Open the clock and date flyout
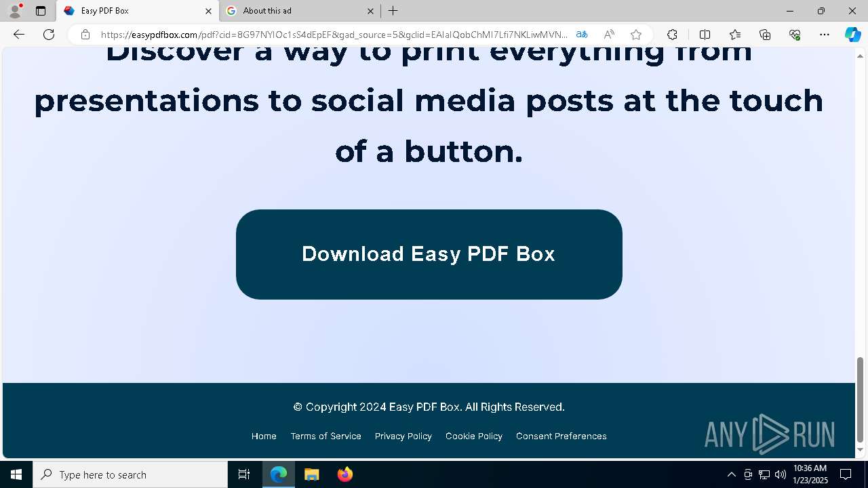The width and height of the screenshot is (868, 488). click(810, 474)
